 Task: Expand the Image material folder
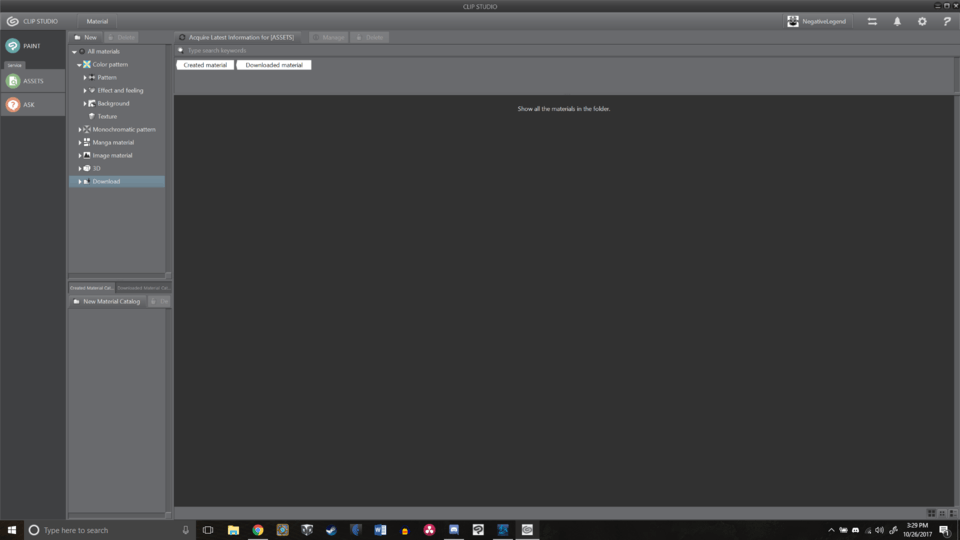click(80, 156)
